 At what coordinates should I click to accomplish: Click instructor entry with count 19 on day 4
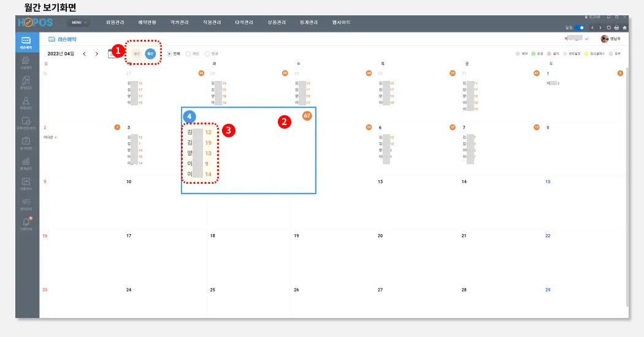click(199, 143)
